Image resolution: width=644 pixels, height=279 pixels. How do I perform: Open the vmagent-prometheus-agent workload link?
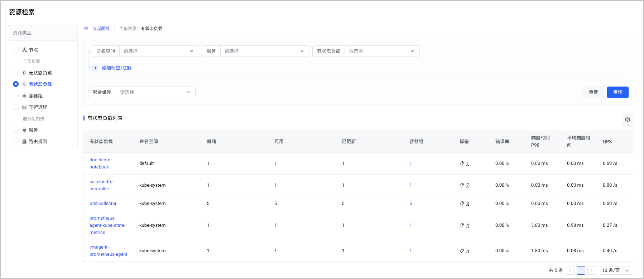(x=109, y=251)
